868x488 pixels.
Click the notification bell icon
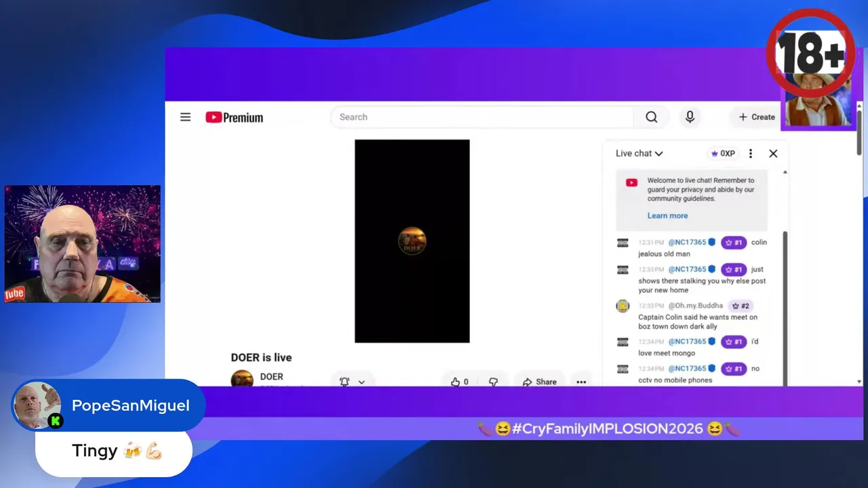pyautogui.click(x=344, y=382)
